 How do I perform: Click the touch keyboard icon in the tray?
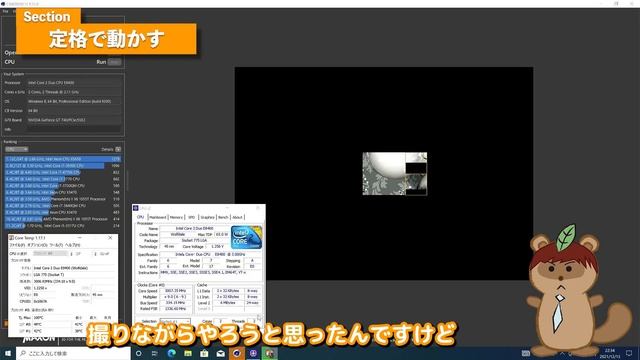click(x=526, y=353)
